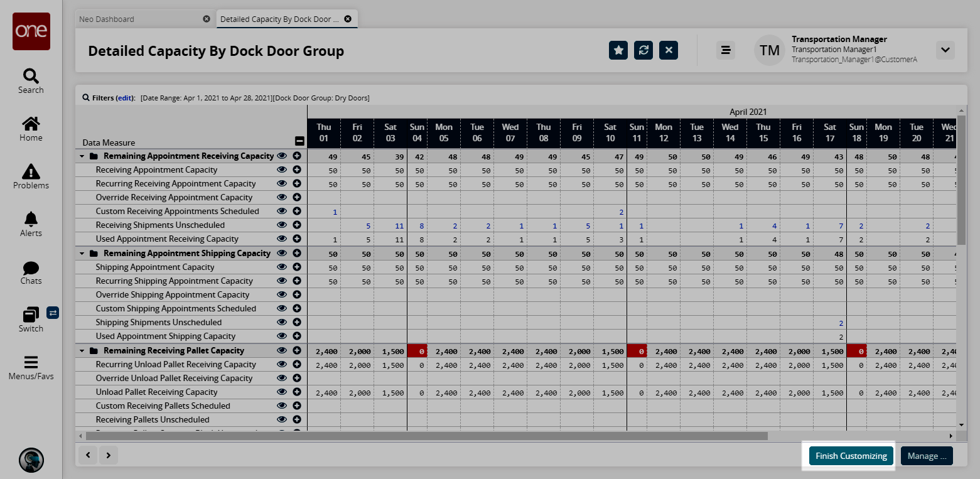The height and width of the screenshot is (479, 980).
Task: Click the vertical scrollbar thumb
Action: 961,180
